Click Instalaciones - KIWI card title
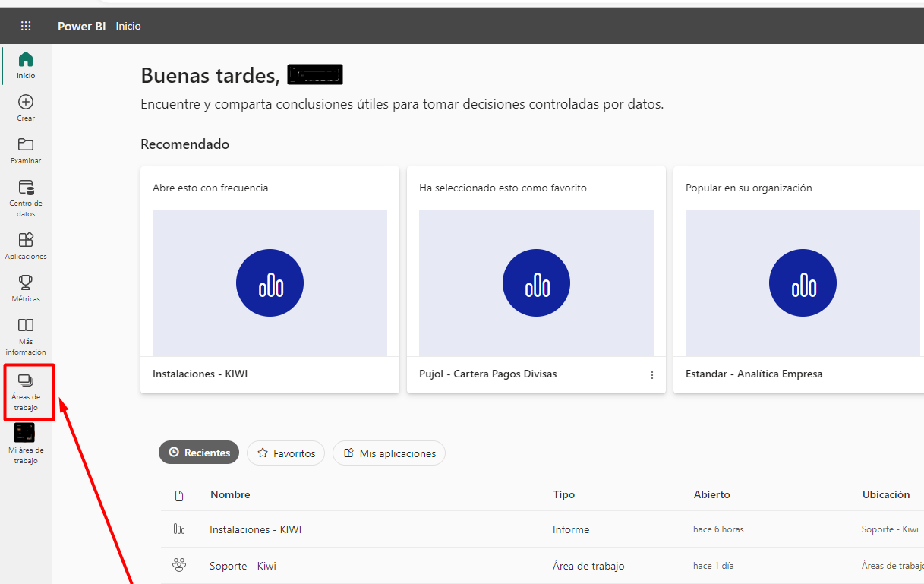 click(x=200, y=374)
